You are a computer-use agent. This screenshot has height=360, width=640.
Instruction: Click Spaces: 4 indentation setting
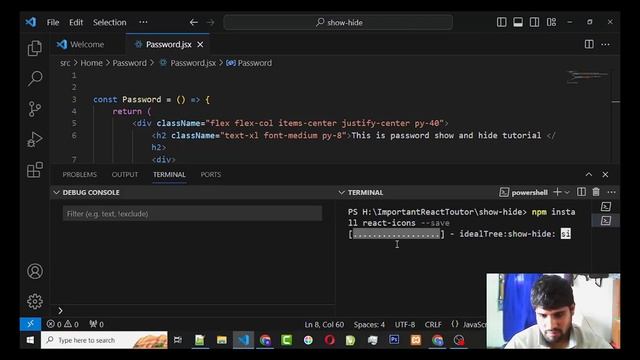369,324
